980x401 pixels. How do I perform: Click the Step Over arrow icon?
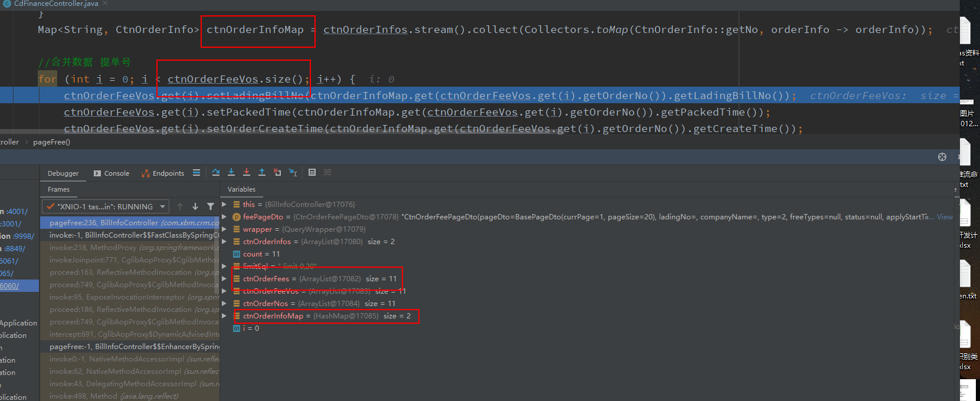(x=216, y=173)
